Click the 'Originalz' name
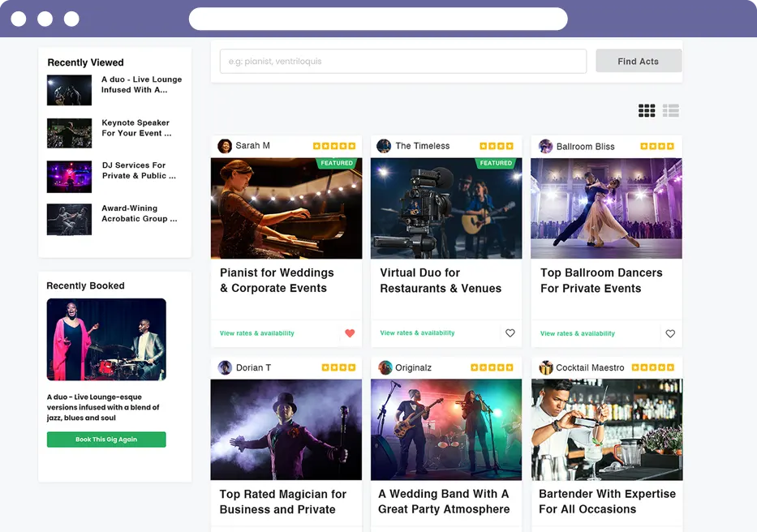Screen dimensions: 757x532 [x=413, y=367]
